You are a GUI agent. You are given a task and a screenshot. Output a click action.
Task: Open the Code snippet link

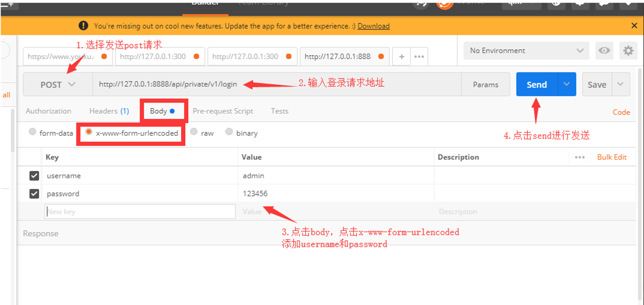pos(621,112)
